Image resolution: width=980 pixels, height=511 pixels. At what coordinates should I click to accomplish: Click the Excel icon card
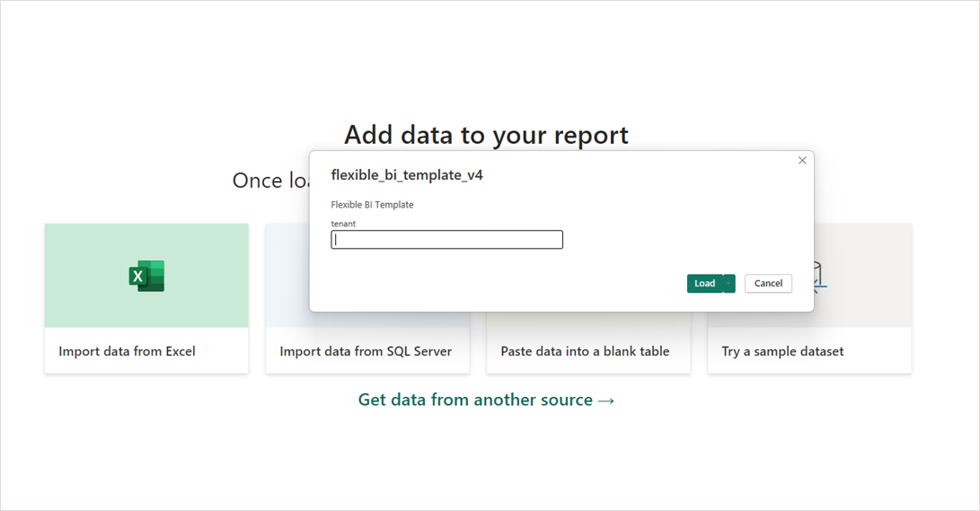(x=146, y=276)
